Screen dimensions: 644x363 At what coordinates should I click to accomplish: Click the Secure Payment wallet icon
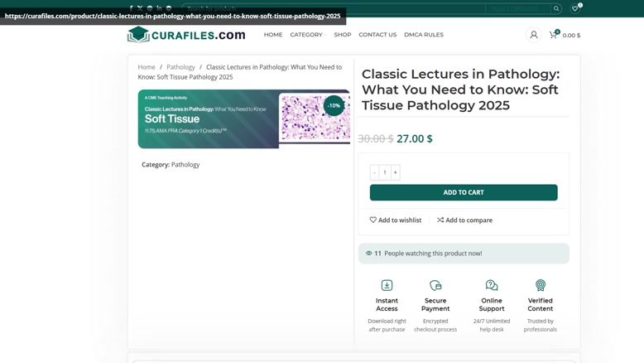tap(435, 285)
